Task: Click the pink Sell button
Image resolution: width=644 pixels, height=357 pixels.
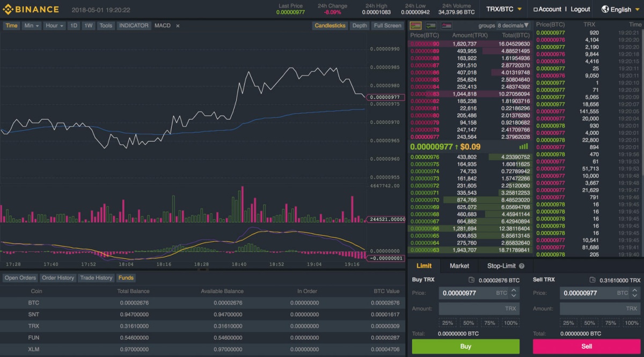Action: pos(587,346)
